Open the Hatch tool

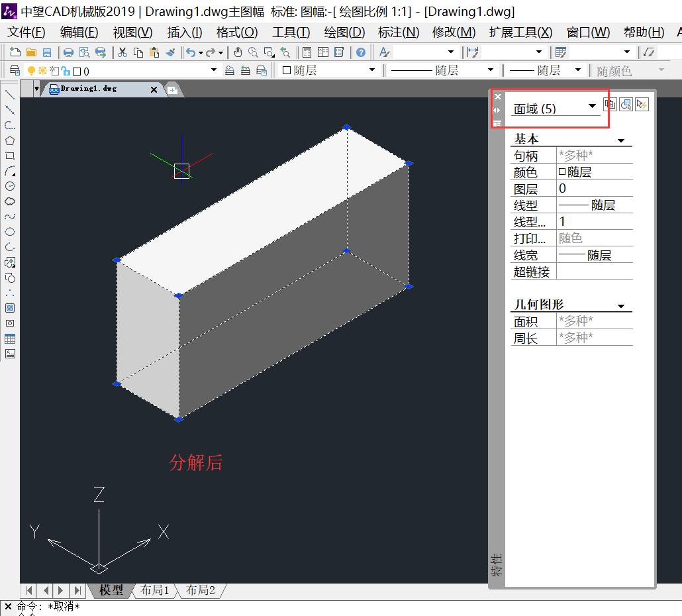pos(9,307)
